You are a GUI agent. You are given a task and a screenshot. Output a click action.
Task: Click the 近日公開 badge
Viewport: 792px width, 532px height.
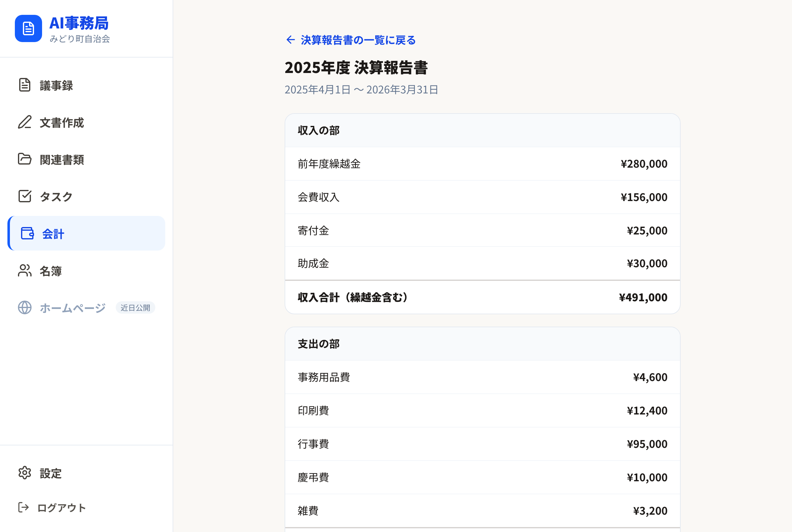tap(136, 308)
